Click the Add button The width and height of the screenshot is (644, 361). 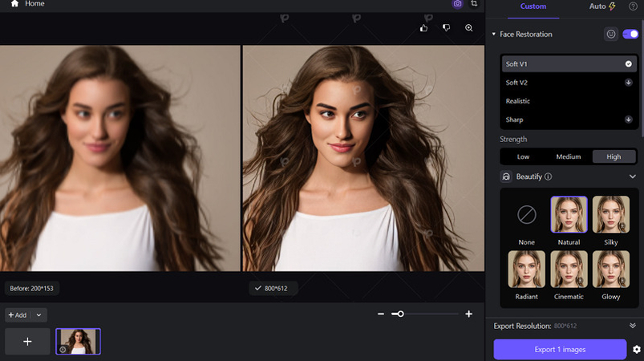[18, 315]
